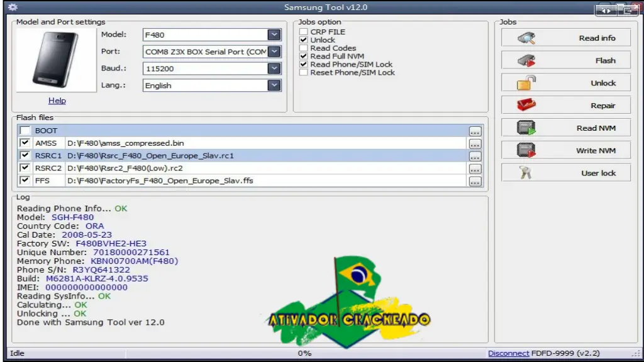Click the Country Code ORA value
The image size is (644, 362).
[94, 226]
